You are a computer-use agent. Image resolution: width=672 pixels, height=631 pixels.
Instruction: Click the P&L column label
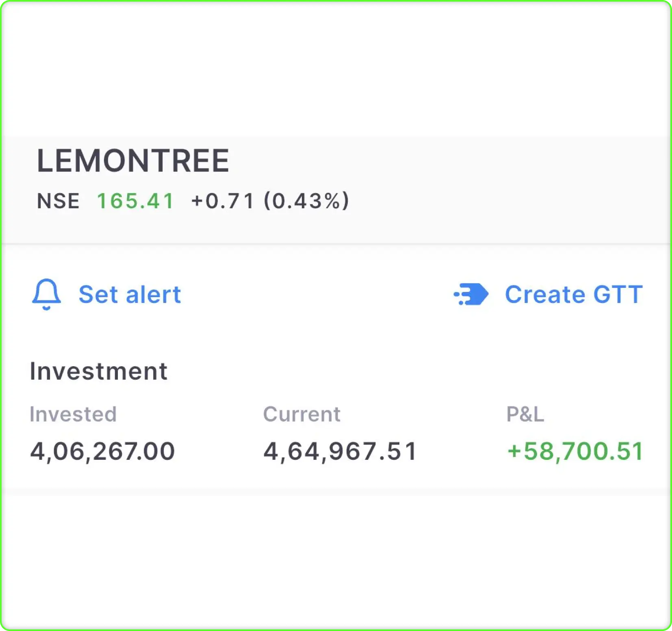tap(525, 414)
